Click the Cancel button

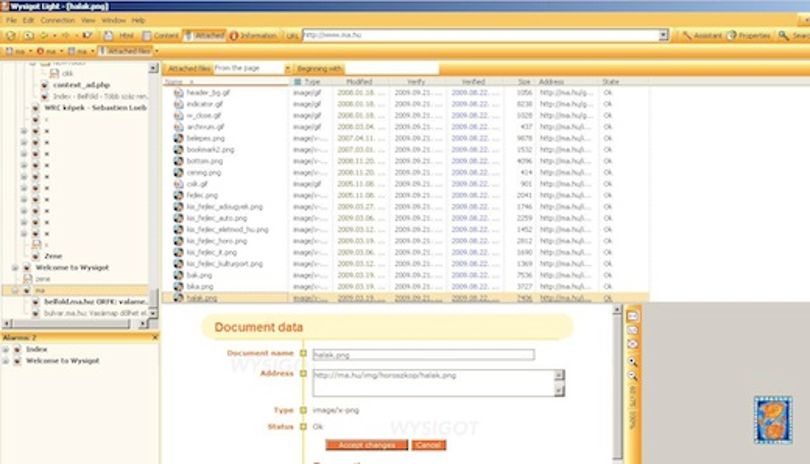coord(428,445)
